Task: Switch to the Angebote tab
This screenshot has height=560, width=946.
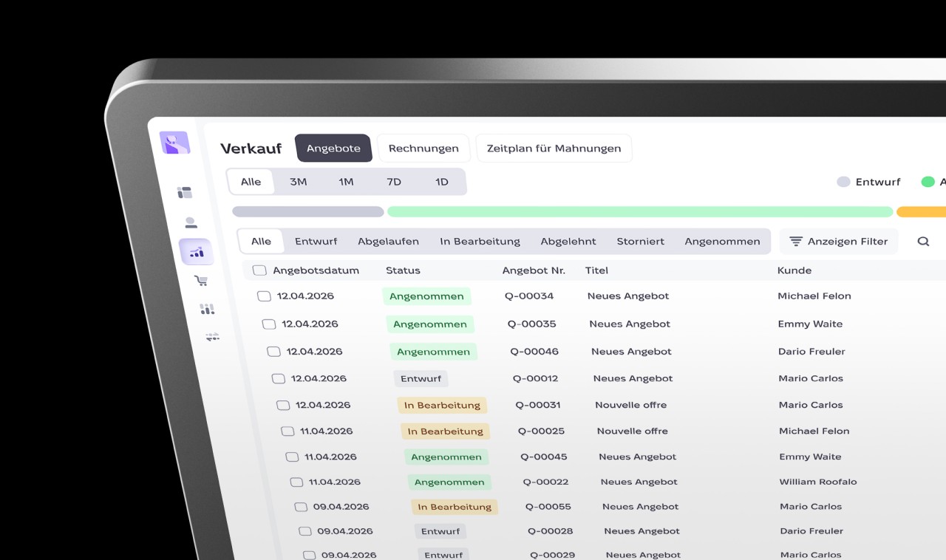Action: click(333, 148)
